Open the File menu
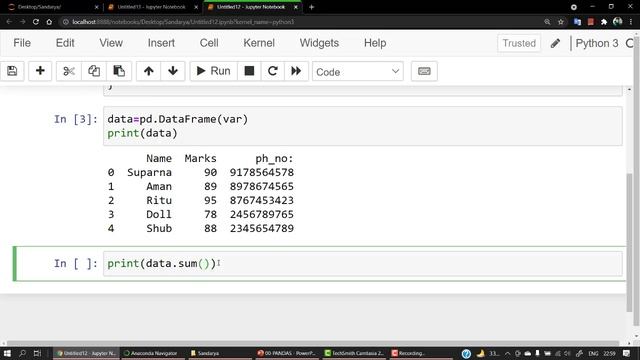The height and width of the screenshot is (360, 640). (22, 43)
